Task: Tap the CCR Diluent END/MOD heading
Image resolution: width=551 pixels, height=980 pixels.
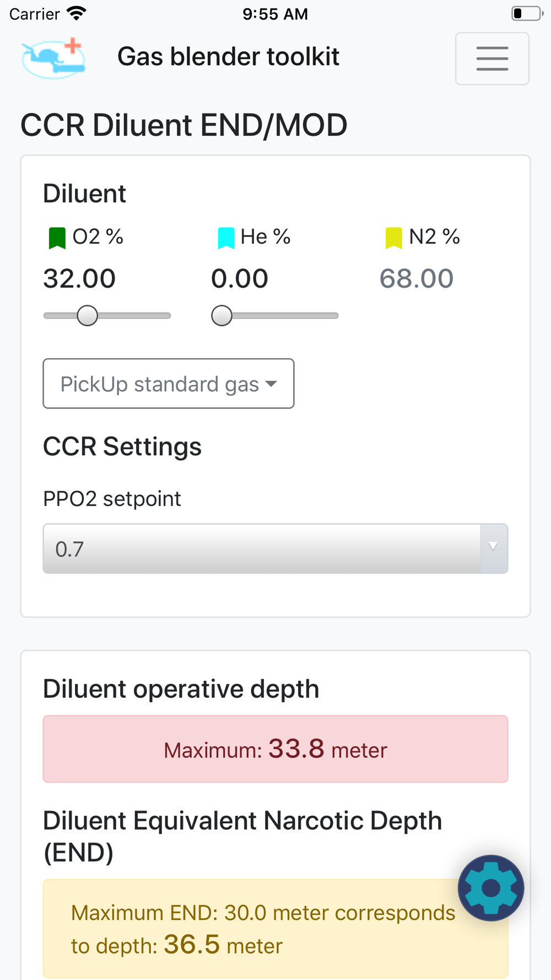Action: pos(184,125)
